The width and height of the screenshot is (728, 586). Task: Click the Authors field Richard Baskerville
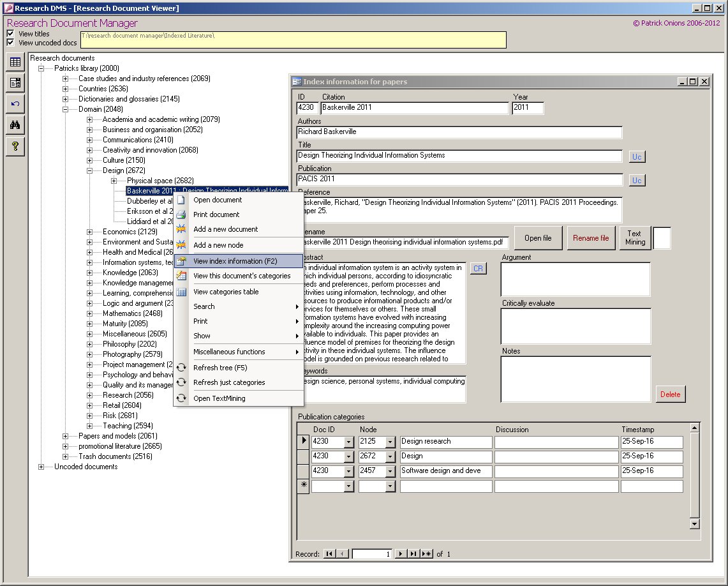(459, 132)
